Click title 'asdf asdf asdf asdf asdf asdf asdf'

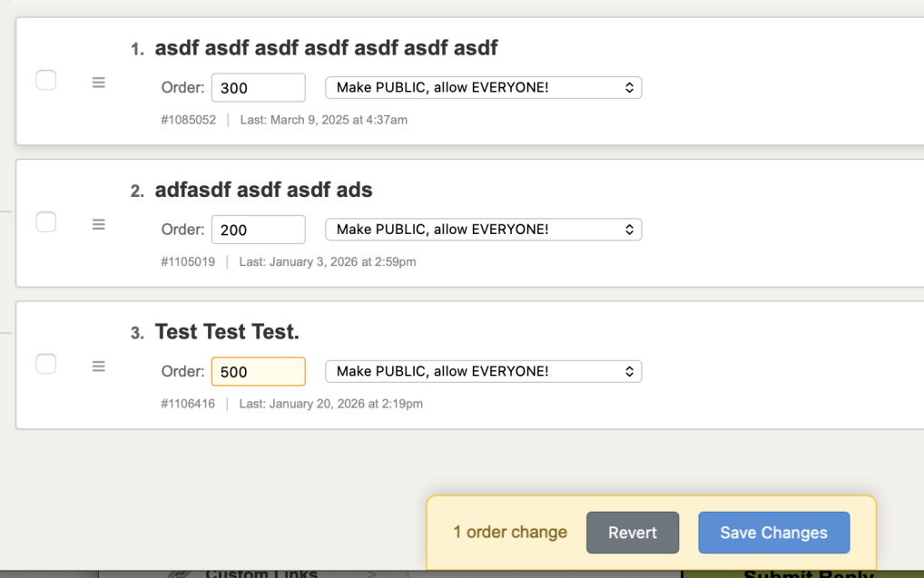(x=326, y=47)
